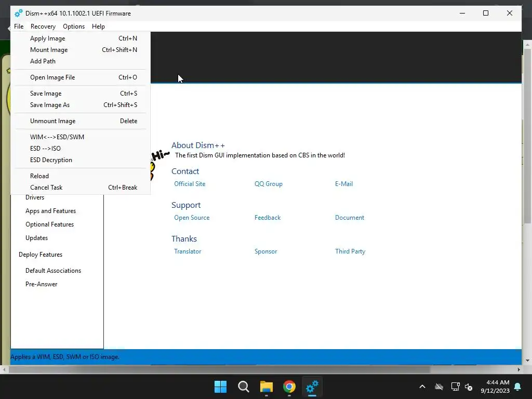The width and height of the screenshot is (532, 399).
Task: Click the Feedback link
Action: click(268, 218)
